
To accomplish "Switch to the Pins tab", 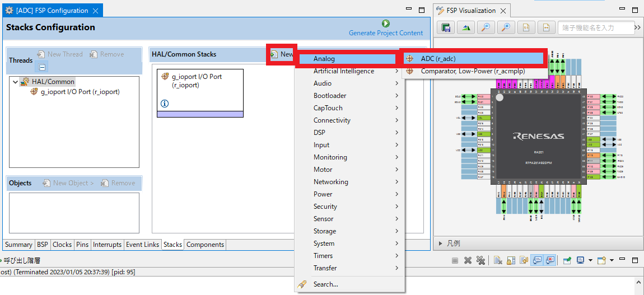I will coord(82,245).
